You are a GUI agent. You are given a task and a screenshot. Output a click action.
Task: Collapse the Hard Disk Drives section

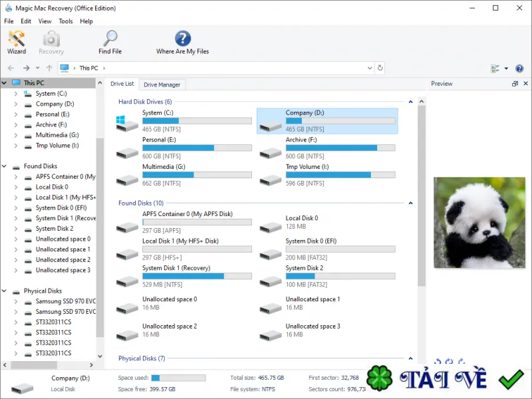[x=410, y=102]
